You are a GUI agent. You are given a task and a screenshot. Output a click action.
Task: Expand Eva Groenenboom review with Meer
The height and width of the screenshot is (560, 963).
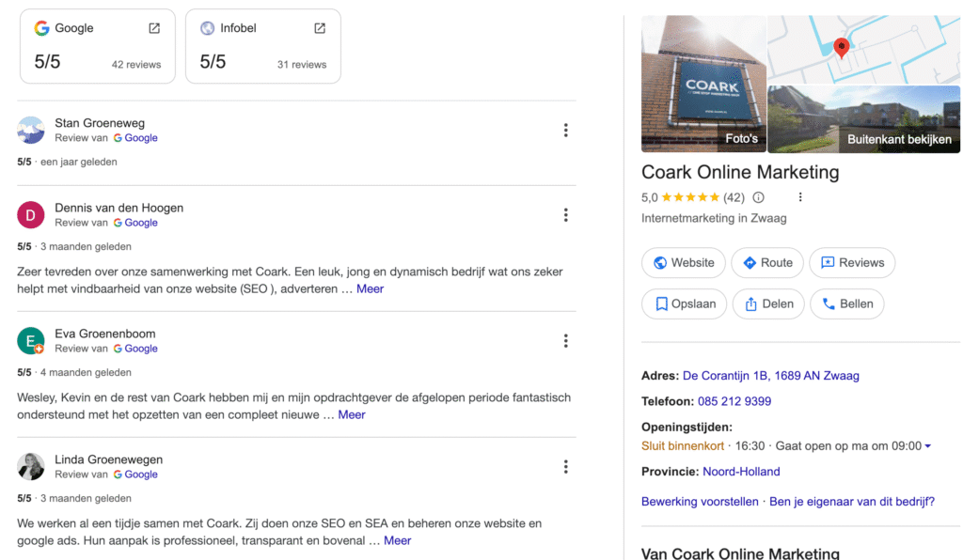(352, 415)
